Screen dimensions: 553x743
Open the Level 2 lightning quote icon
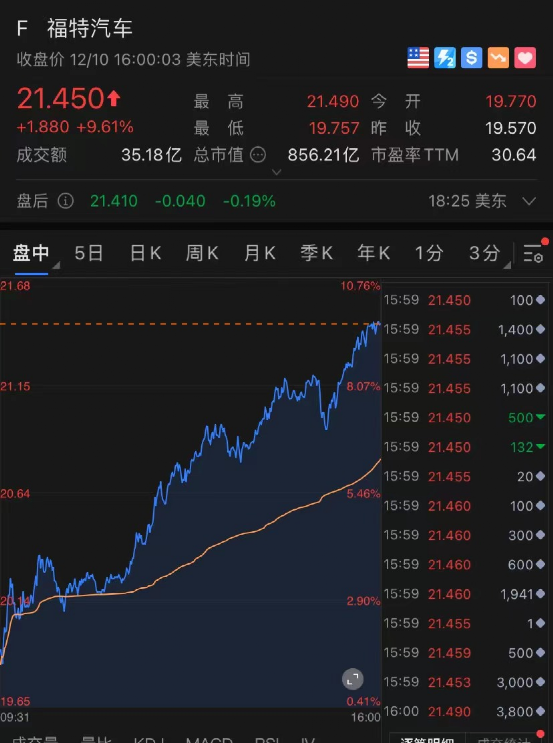pyautogui.click(x=444, y=58)
